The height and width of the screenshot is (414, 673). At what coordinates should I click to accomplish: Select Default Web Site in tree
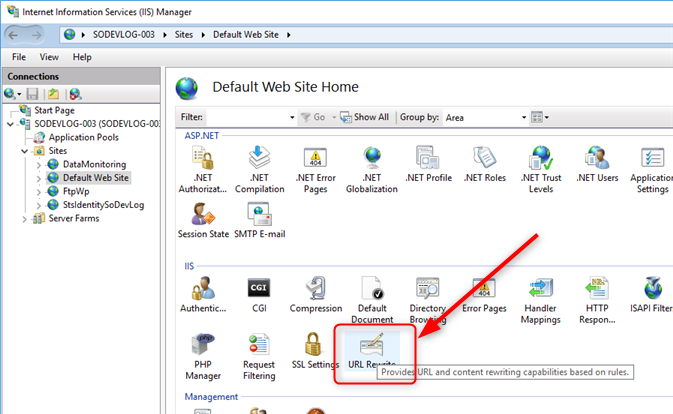pos(95,178)
